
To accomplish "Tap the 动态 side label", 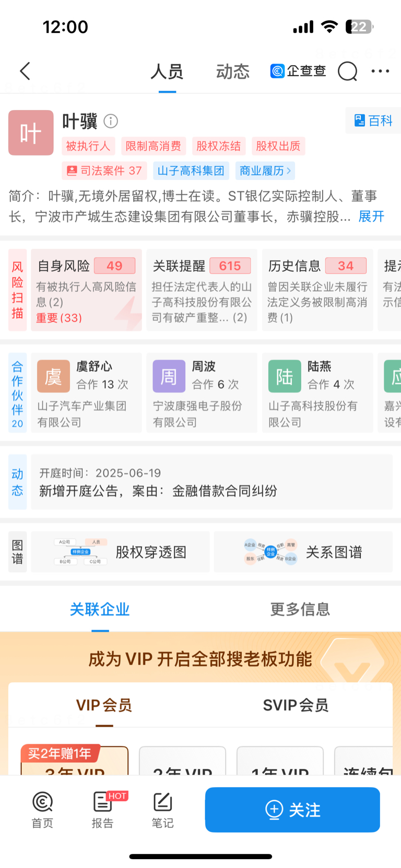I will (x=17, y=482).
